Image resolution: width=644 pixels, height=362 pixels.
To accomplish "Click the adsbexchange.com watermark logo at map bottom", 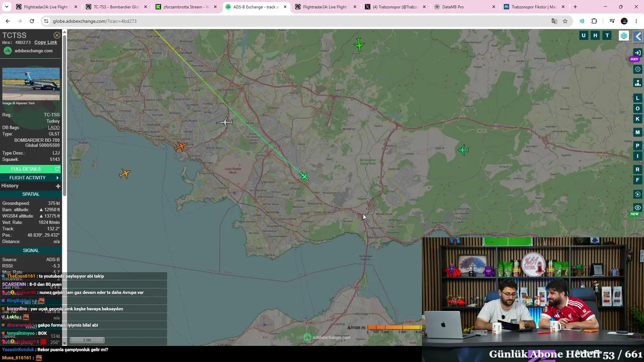I will 327,337.
